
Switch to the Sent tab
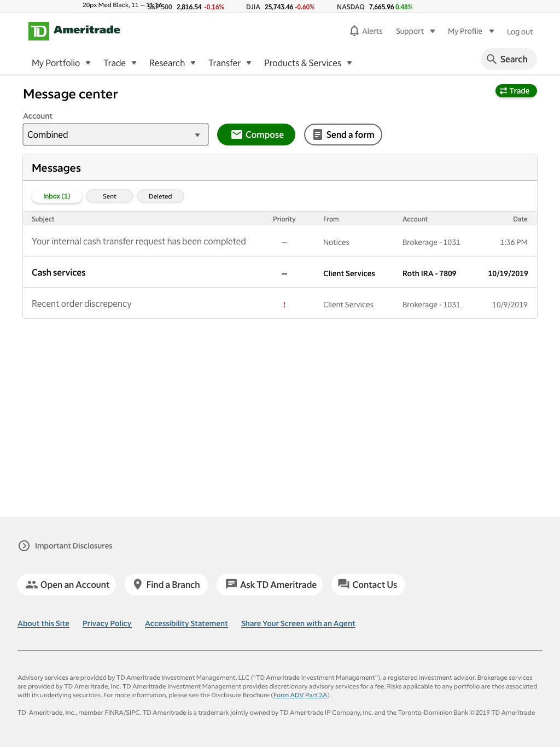pyautogui.click(x=109, y=196)
